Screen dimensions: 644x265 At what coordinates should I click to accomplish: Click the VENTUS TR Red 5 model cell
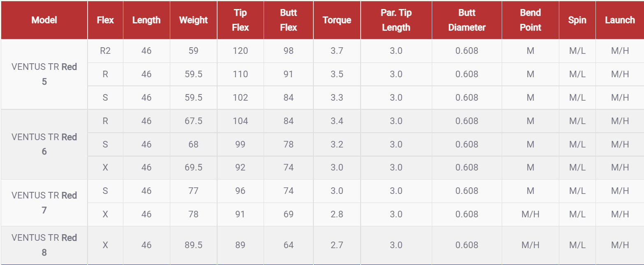44,74
